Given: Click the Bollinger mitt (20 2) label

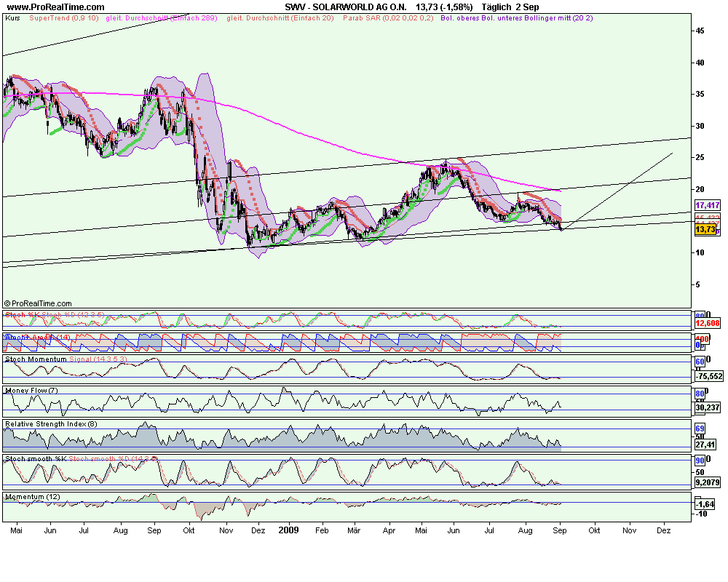Looking at the screenshot, I should pos(558,18).
